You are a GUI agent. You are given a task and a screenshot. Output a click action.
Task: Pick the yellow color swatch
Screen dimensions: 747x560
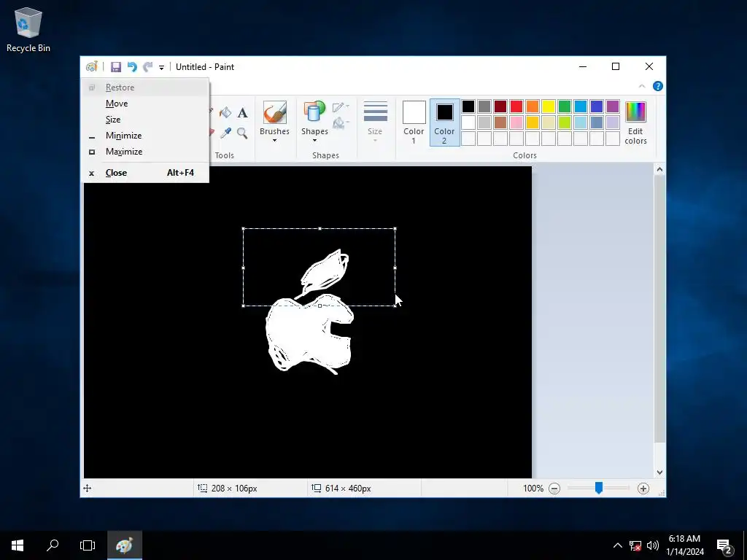pyautogui.click(x=549, y=106)
